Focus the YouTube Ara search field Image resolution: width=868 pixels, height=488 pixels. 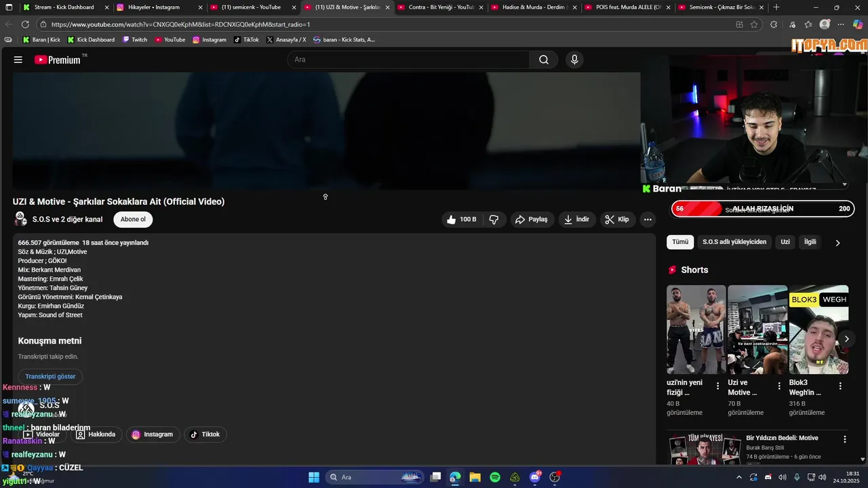(409, 60)
